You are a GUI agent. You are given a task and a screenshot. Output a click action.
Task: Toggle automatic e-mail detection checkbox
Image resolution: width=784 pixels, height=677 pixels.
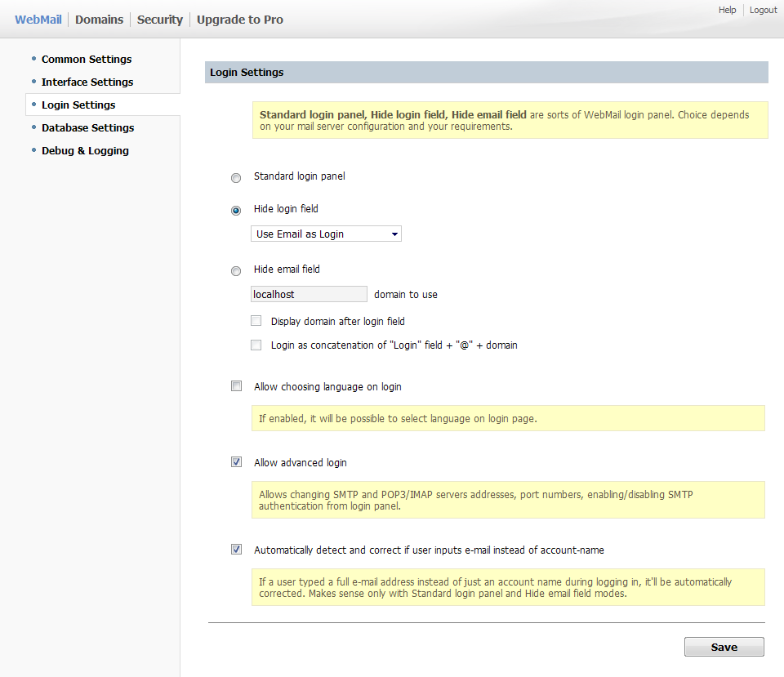coord(236,550)
